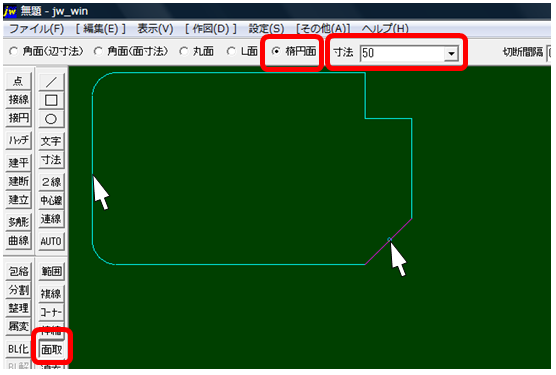
Task: Select the rectangle (□) drawing tool
Action: tap(51, 100)
